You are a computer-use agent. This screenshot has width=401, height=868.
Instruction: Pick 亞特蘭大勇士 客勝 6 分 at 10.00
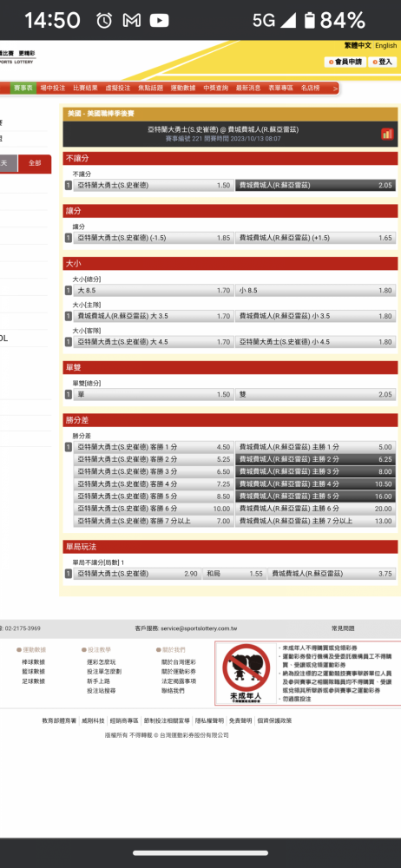(152, 509)
